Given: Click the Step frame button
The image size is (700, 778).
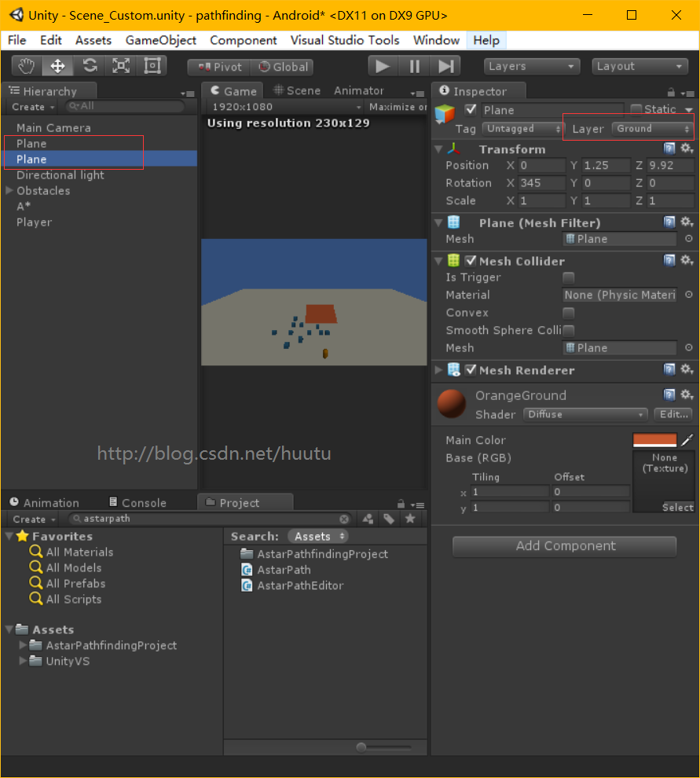Looking at the screenshot, I should tap(445, 66).
